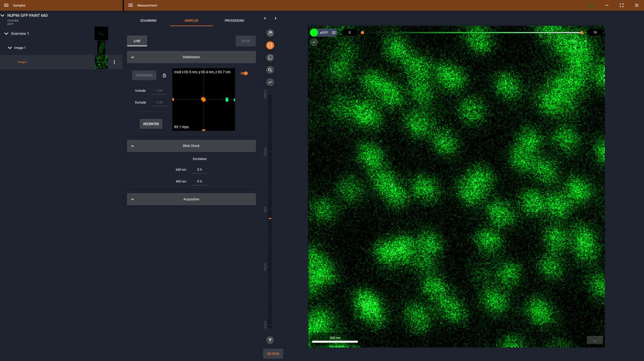The width and height of the screenshot is (644, 361).
Task: Collapse the Blink Check section
Action: 132,145
